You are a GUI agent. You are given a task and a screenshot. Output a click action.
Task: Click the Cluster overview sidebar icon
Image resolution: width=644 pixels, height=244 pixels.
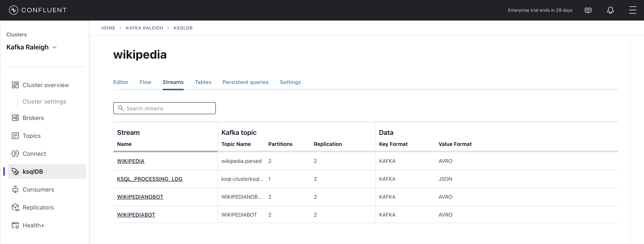(x=15, y=85)
